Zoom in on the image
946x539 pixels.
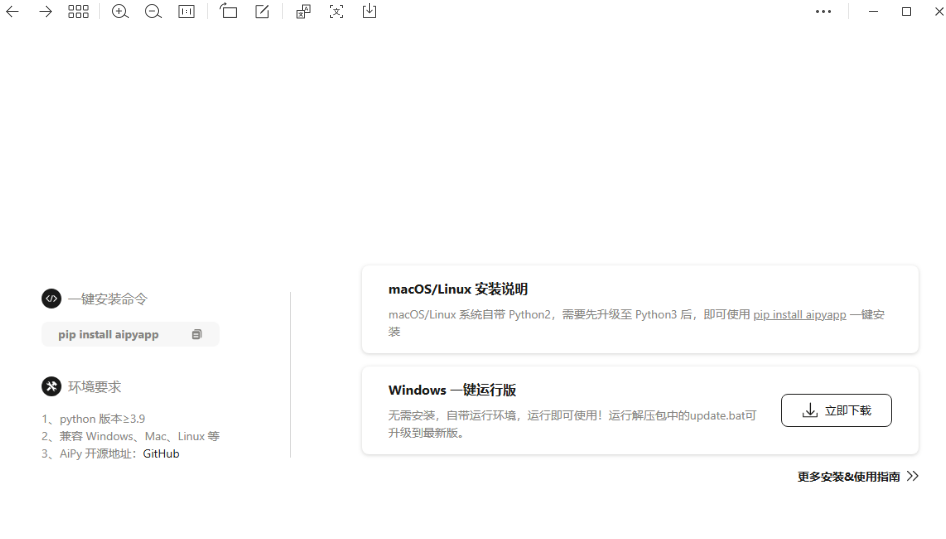120,12
